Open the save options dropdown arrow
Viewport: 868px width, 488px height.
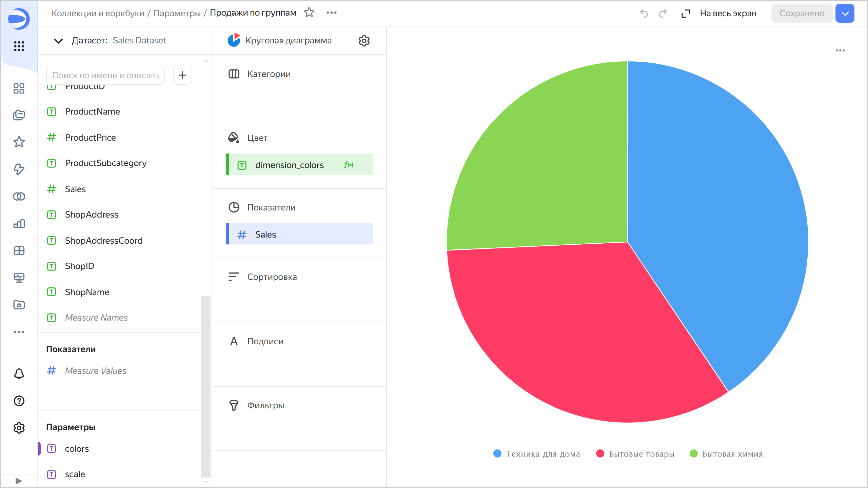coord(845,14)
